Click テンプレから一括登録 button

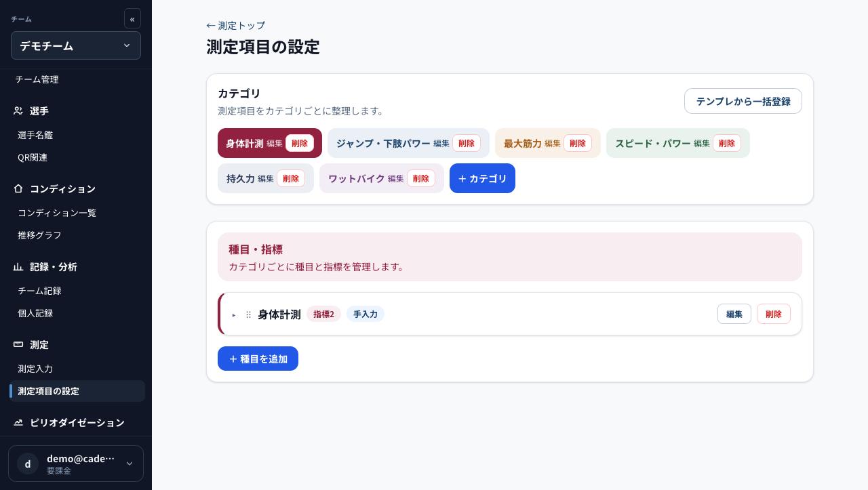(x=743, y=101)
